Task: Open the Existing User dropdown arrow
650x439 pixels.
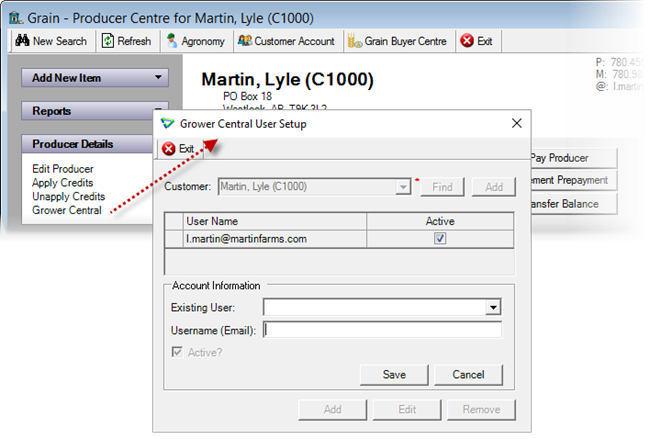Action: tap(493, 307)
